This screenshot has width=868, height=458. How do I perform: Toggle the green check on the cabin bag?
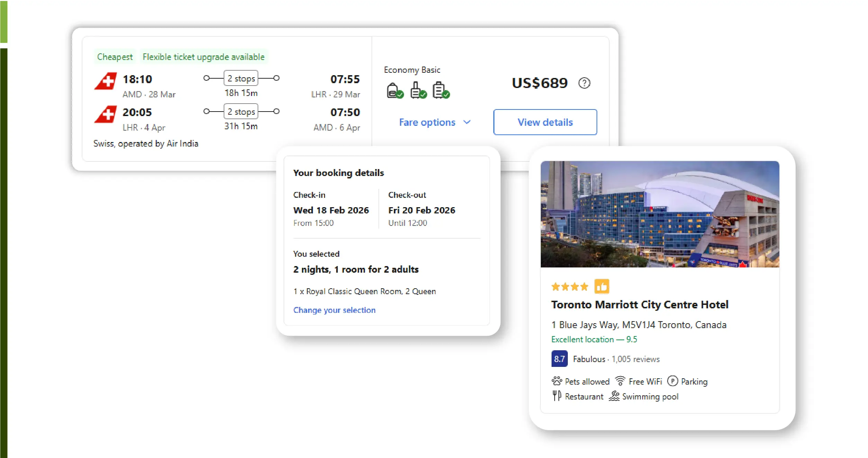[422, 94]
